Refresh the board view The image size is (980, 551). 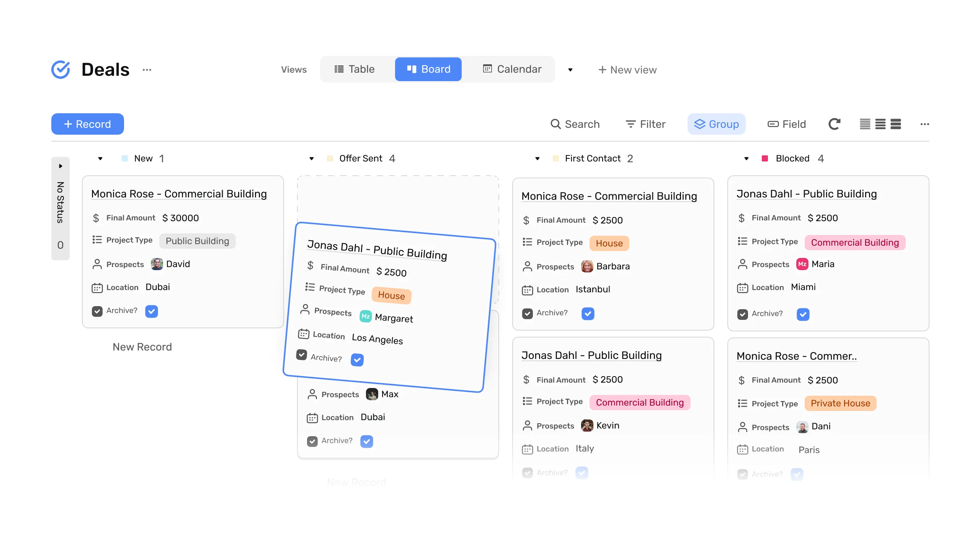(835, 124)
